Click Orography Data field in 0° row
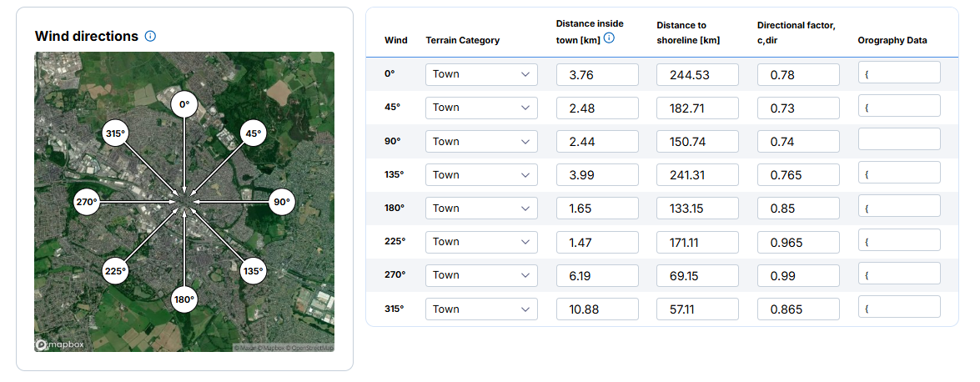 (x=899, y=72)
